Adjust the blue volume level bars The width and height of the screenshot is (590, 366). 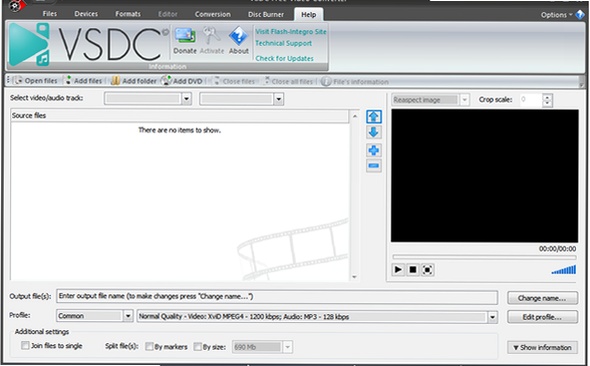[564, 270]
